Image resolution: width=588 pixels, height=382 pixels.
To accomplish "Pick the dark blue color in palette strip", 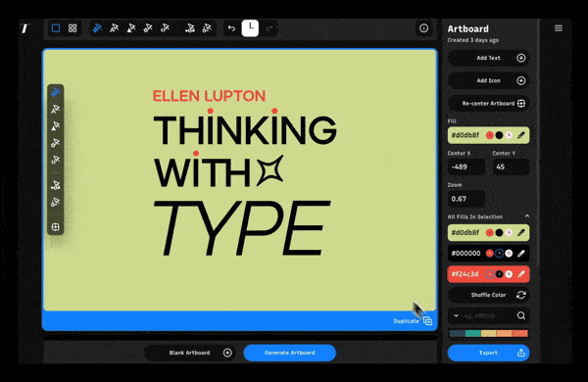I will [457, 333].
